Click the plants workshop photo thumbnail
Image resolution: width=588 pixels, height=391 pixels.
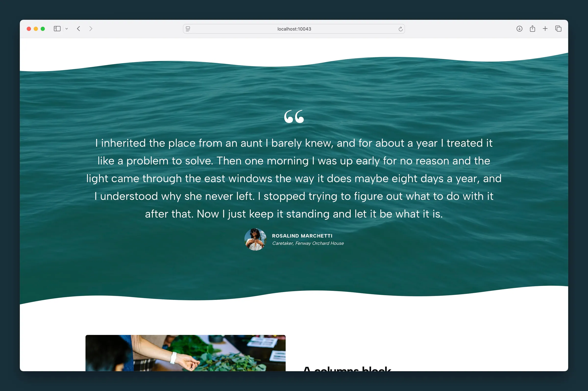185,353
